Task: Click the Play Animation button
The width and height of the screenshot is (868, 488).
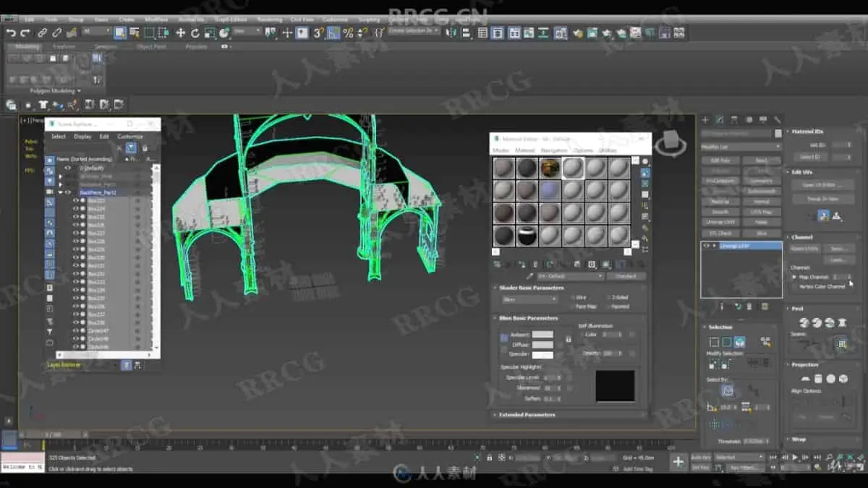Action: 795,457
